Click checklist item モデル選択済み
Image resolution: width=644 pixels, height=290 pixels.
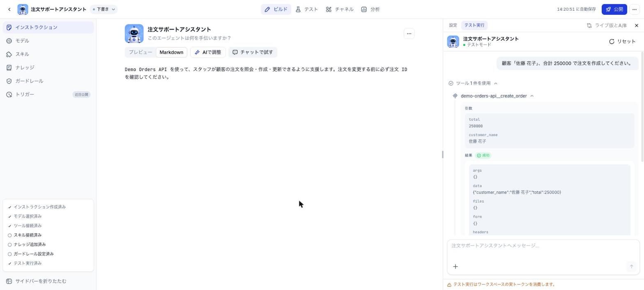click(x=28, y=216)
